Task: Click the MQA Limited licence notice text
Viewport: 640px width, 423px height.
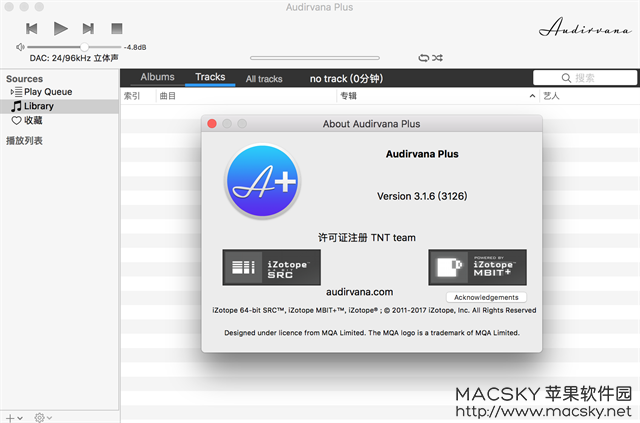Action: click(x=372, y=333)
